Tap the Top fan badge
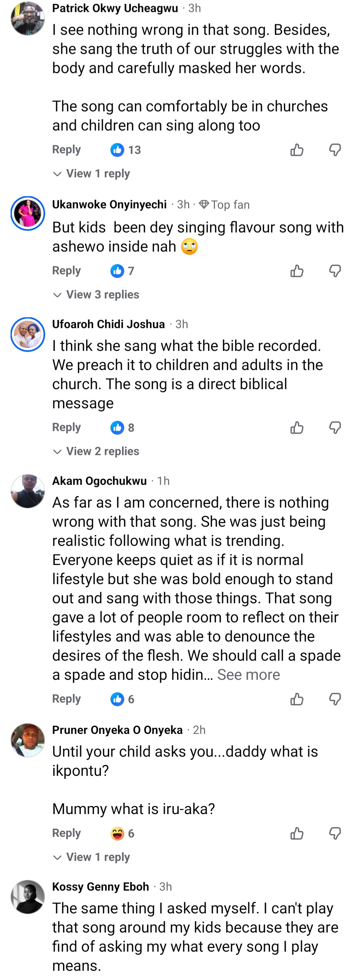The image size is (356, 980). pyautogui.click(x=224, y=205)
